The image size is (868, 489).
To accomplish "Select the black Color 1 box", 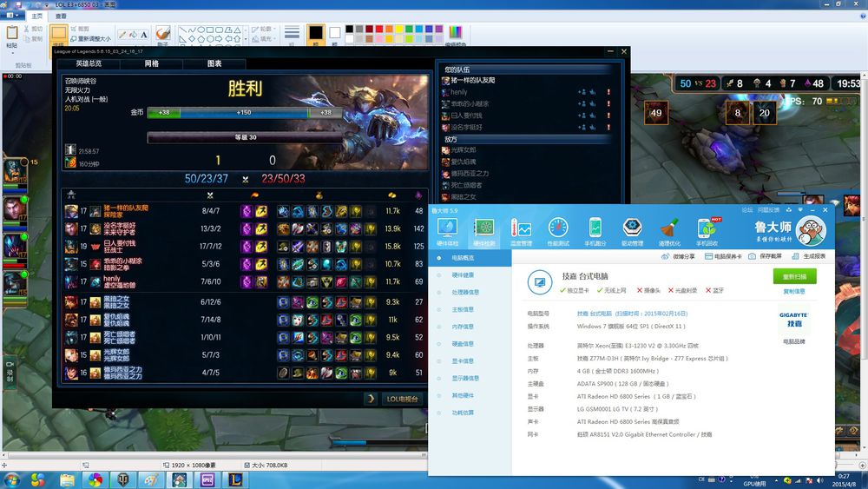I will 316,35.
